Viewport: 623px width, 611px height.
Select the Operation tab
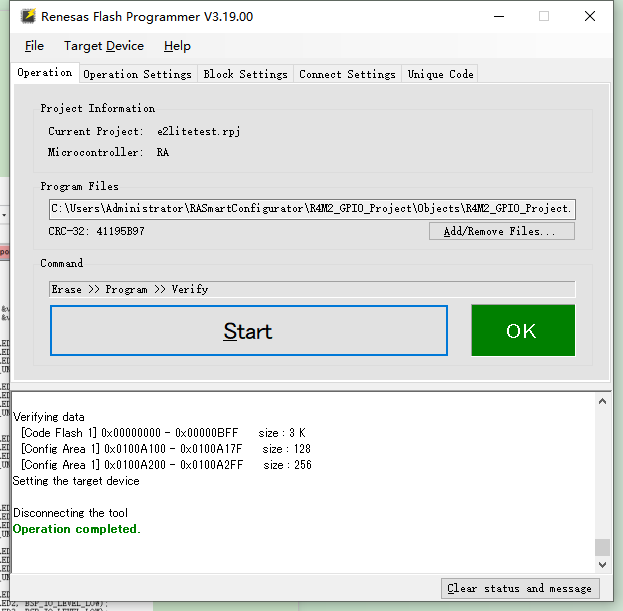click(45, 73)
